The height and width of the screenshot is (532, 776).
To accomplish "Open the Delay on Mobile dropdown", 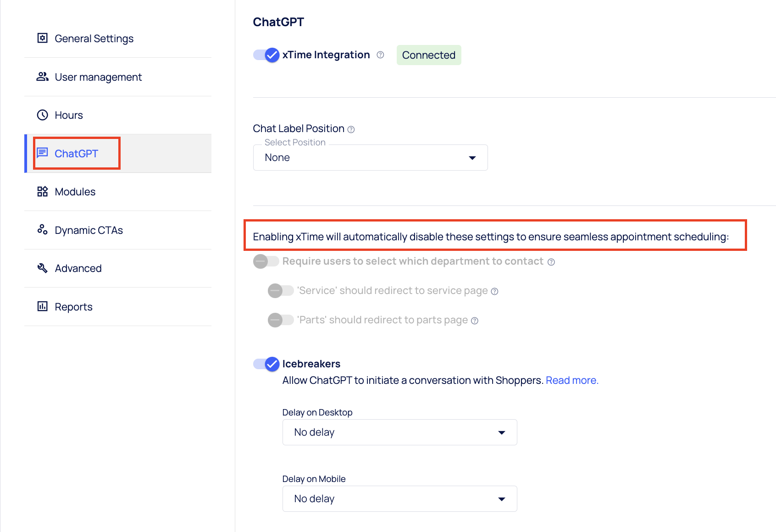I will [x=400, y=499].
